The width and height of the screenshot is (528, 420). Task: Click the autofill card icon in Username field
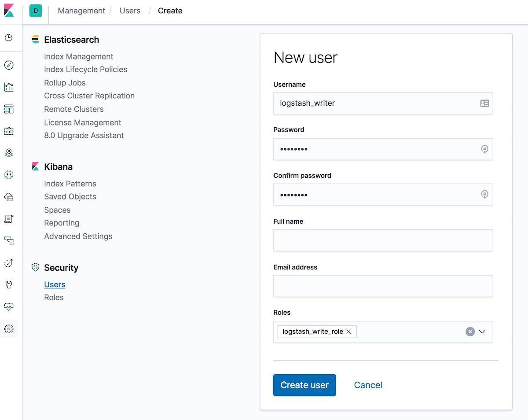[x=484, y=103]
